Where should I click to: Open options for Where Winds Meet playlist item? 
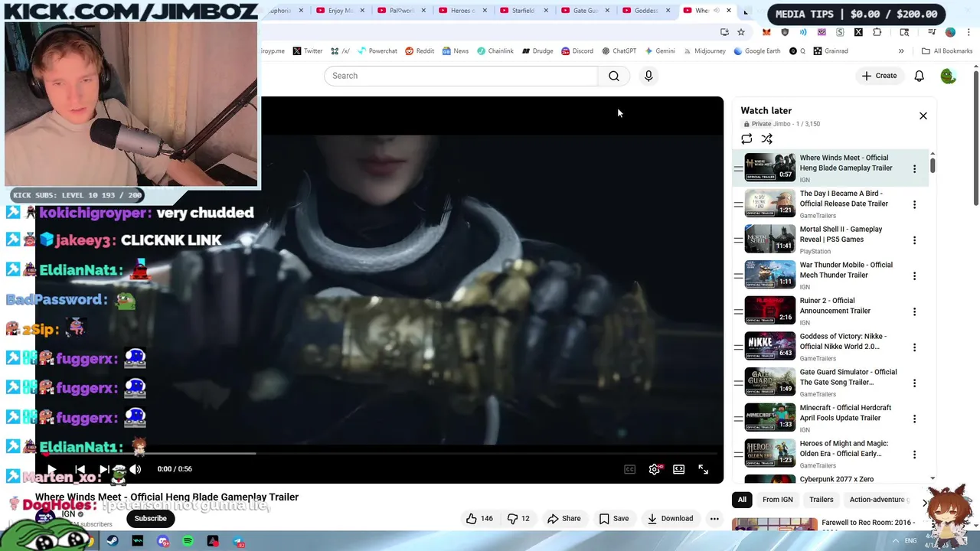914,168
